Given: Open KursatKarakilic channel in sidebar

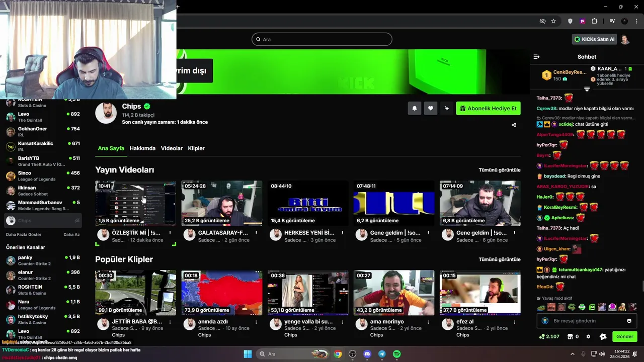Looking at the screenshot, I should (x=43, y=146).
